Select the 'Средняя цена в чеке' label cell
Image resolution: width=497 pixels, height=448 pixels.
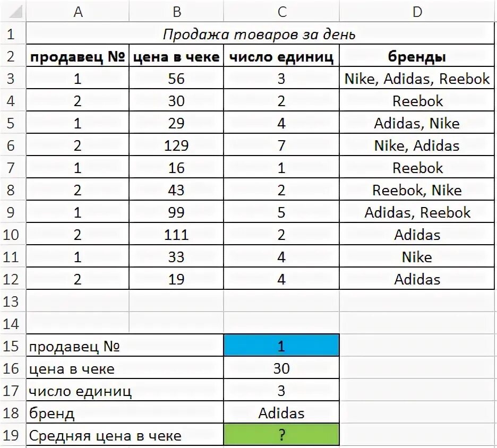(125, 435)
